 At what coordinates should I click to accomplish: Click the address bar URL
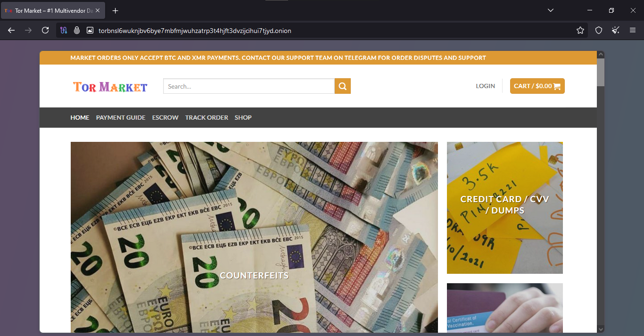click(195, 31)
